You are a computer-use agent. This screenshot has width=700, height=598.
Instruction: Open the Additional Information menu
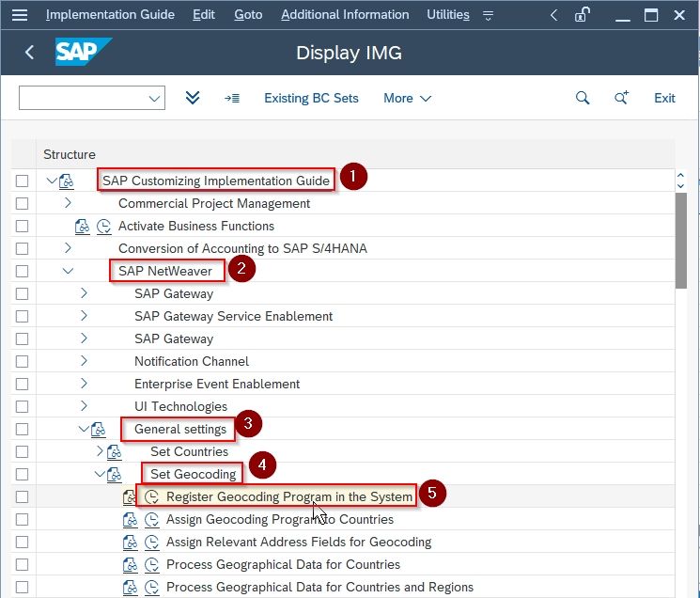click(345, 15)
